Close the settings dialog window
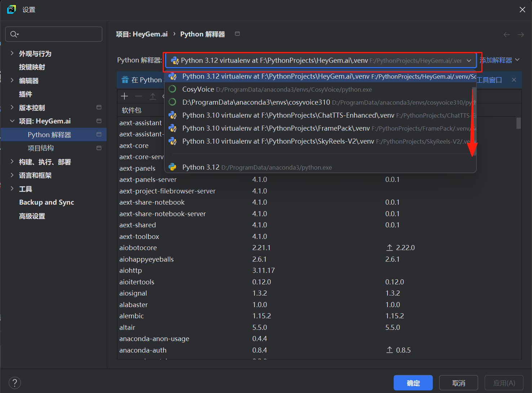 click(x=522, y=10)
